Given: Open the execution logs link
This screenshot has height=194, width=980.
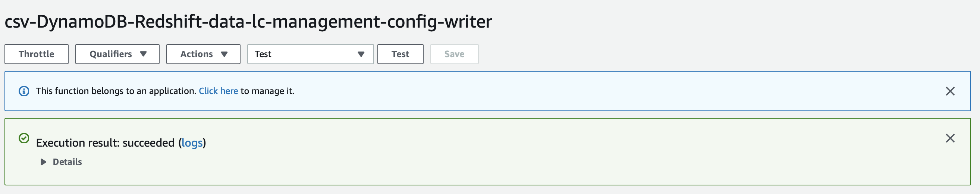Looking at the screenshot, I should (192, 143).
